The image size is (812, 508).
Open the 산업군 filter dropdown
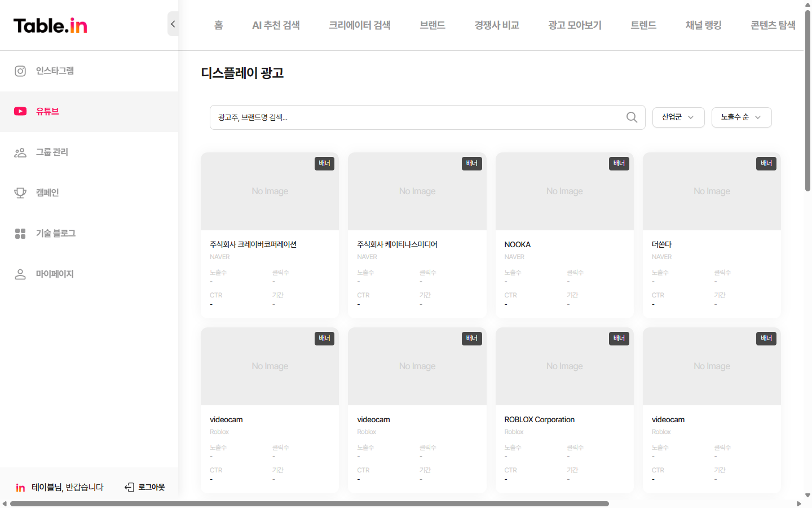678,117
